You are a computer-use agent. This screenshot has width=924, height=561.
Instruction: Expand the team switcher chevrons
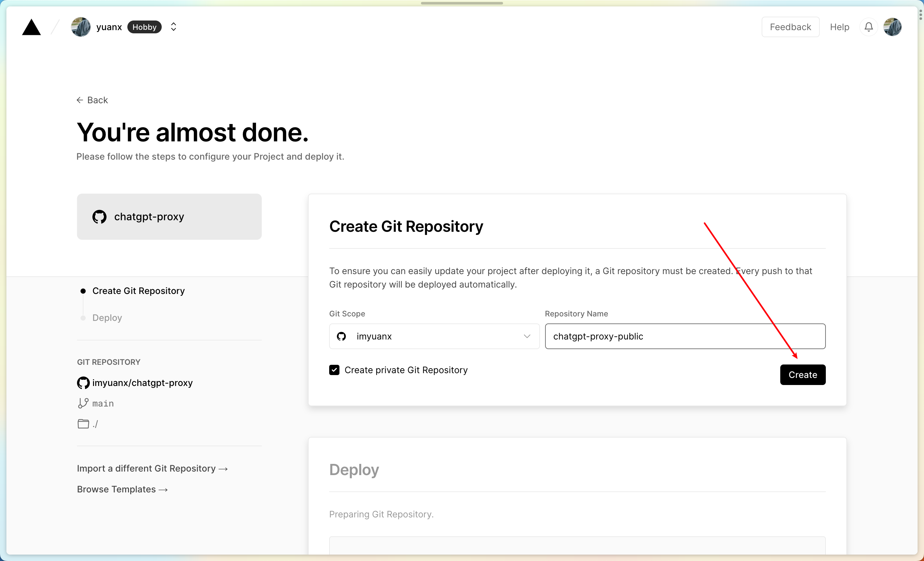173,27
